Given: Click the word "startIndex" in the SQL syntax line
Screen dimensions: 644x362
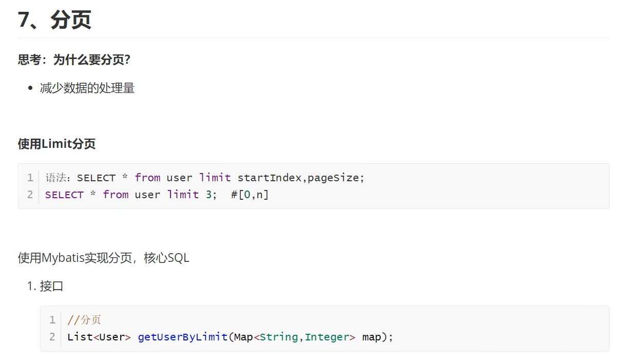Looking at the screenshot, I should coord(269,178).
